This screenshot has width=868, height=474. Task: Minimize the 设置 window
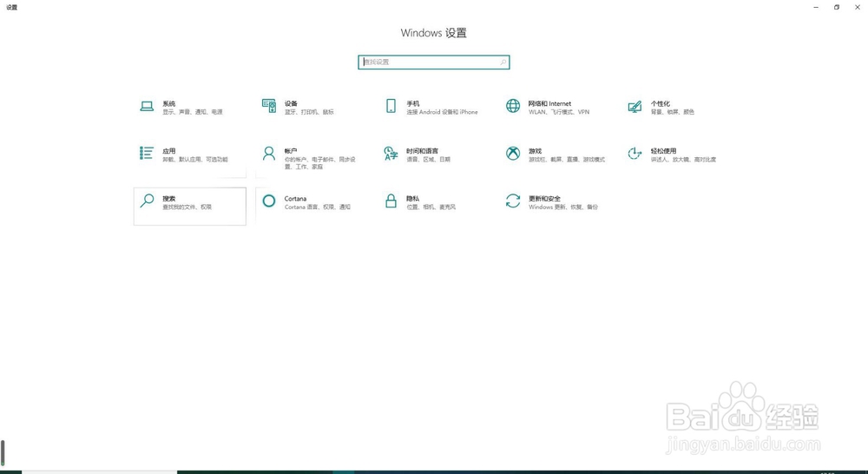[x=816, y=7]
